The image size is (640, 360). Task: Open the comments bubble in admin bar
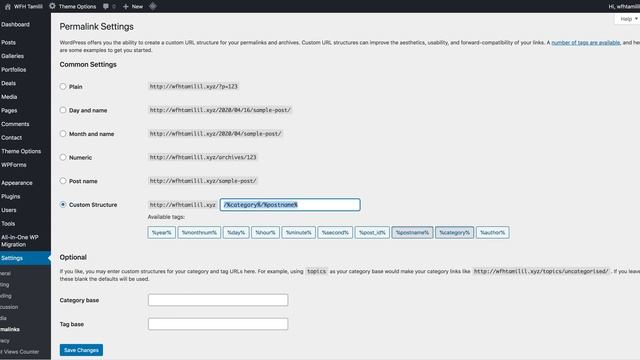(106, 6)
